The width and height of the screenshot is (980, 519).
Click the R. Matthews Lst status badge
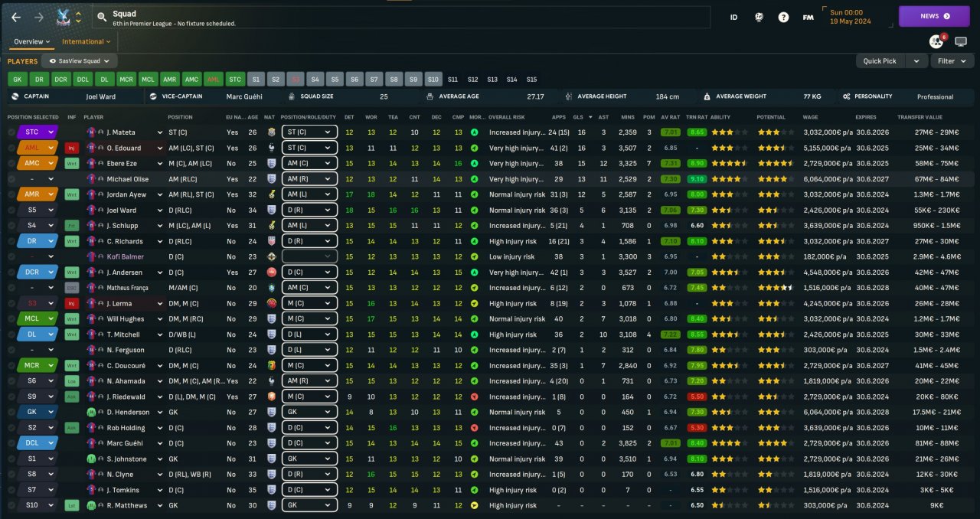click(72, 505)
